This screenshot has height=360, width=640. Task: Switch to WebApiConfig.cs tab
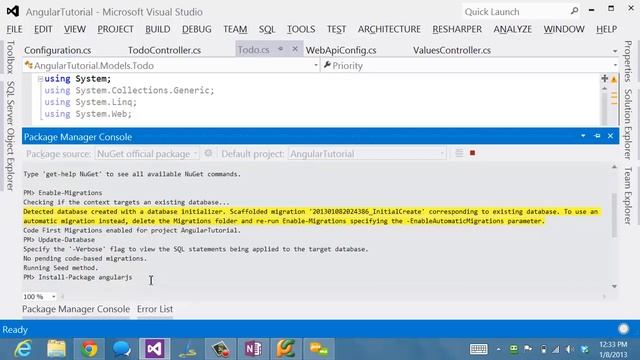[341, 50]
